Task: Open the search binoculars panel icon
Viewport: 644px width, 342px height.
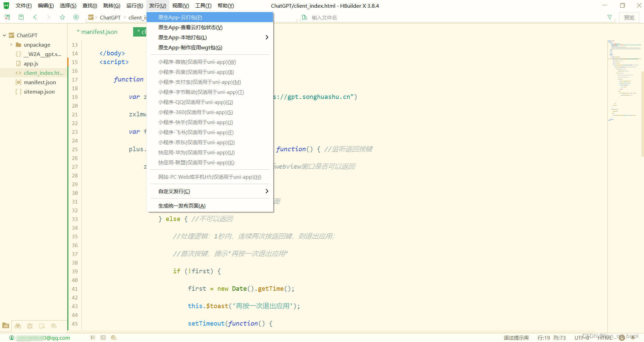Action: click(x=18, y=326)
